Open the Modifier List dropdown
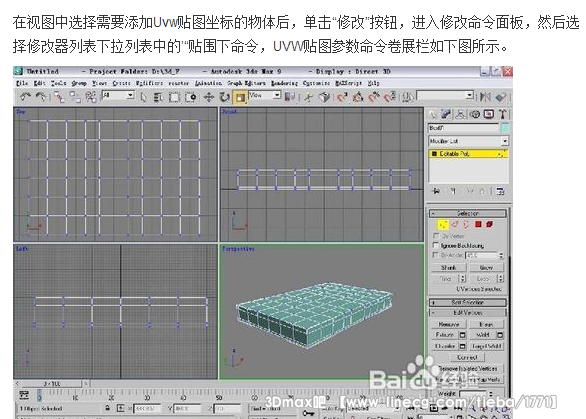 468,141
